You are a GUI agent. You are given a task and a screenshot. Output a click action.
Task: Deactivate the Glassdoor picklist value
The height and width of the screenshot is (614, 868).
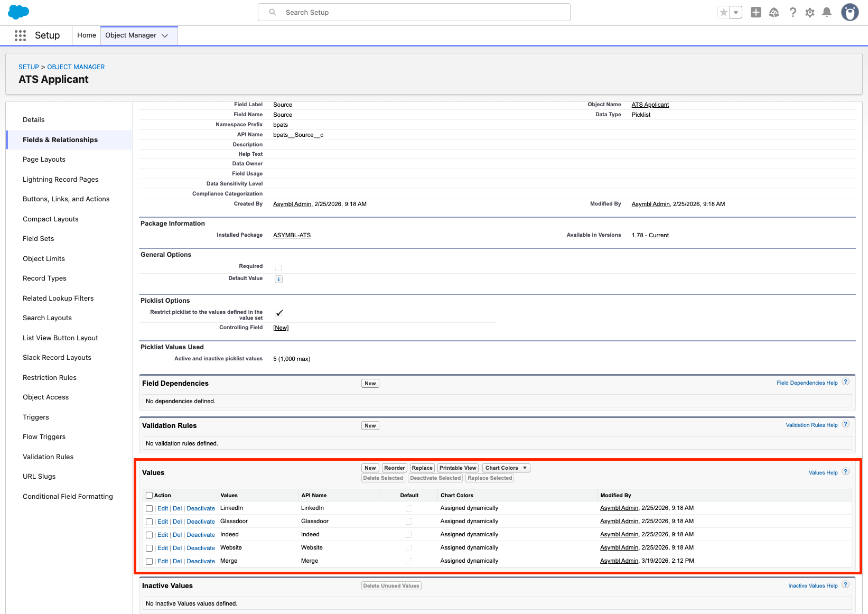coord(201,522)
